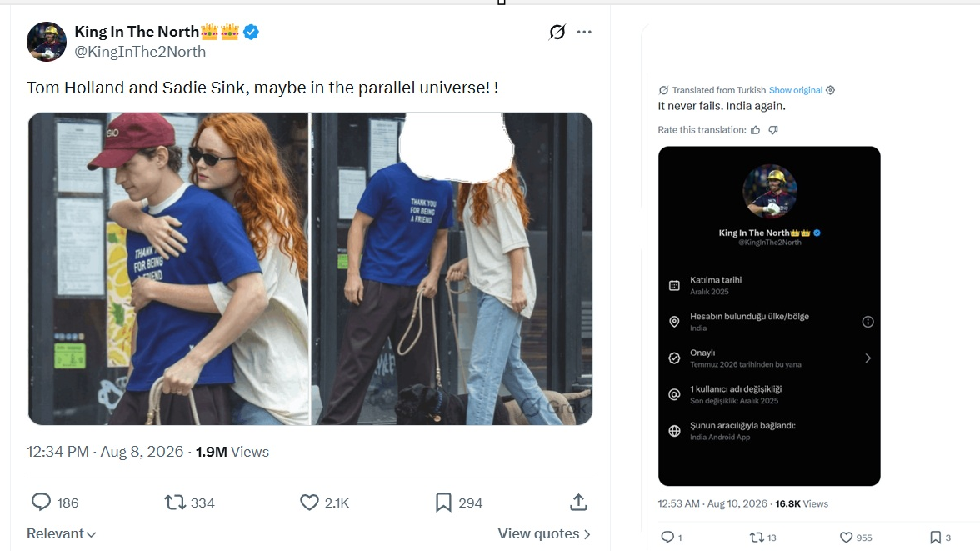Repost the tweet with 334 reposts
The height and width of the screenshot is (551, 980).
click(175, 502)
